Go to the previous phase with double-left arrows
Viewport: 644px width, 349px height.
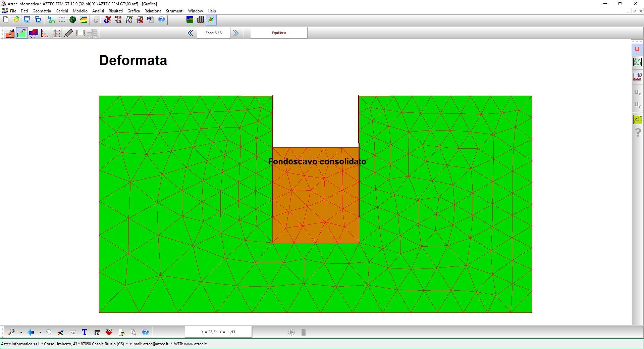190,33
